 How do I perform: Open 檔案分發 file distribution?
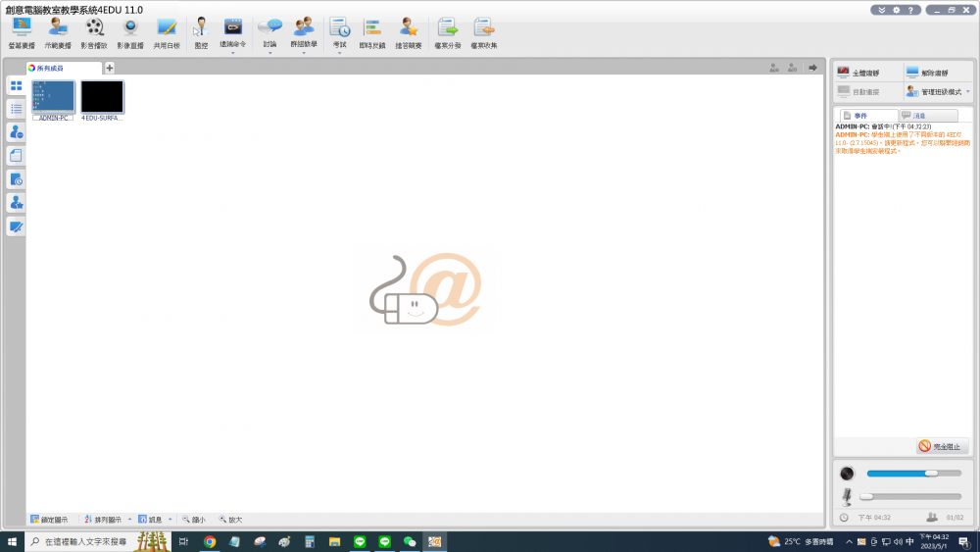pos(446,32)
